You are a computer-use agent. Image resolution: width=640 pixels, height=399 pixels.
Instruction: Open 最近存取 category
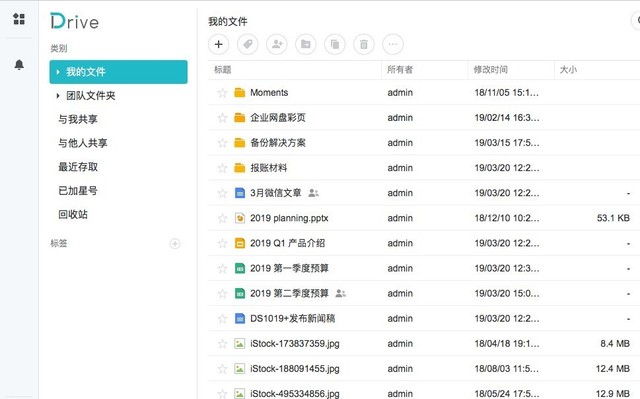[x=78, y=167]
